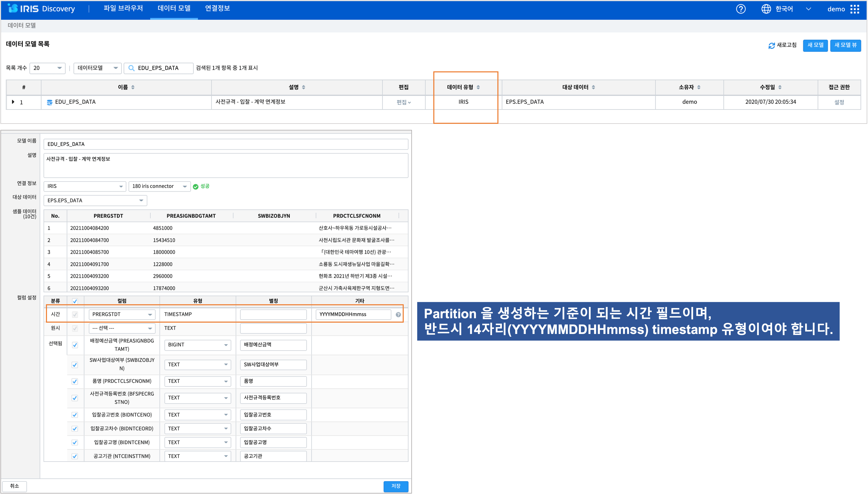
Task: Uncheck the 배정예산금액 column checkbox
Action: pyautogui.click(x=75, y=345)
